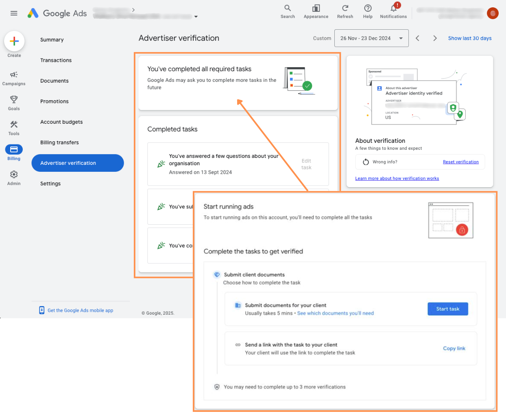The image size is (506, 420).
Task: Open Goals in the sidebar
Action: (x=14, y=103)
